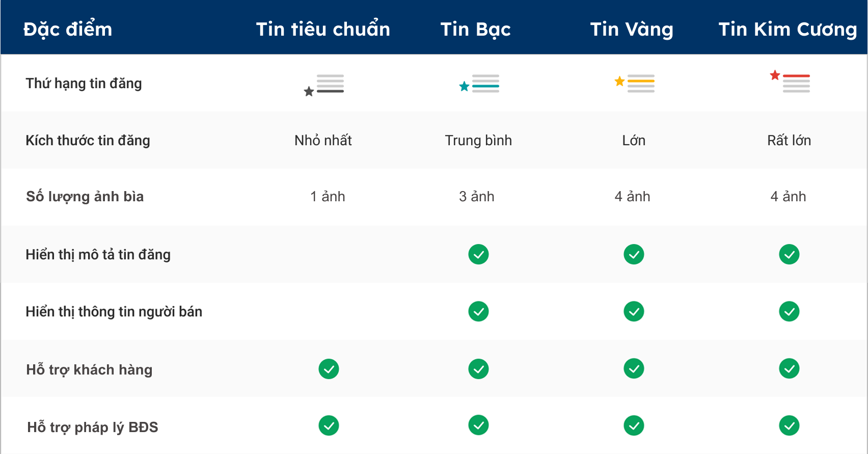Select the Tin tiêu chuẩn column header
The image size is (868, 454).
pos(323,29)
